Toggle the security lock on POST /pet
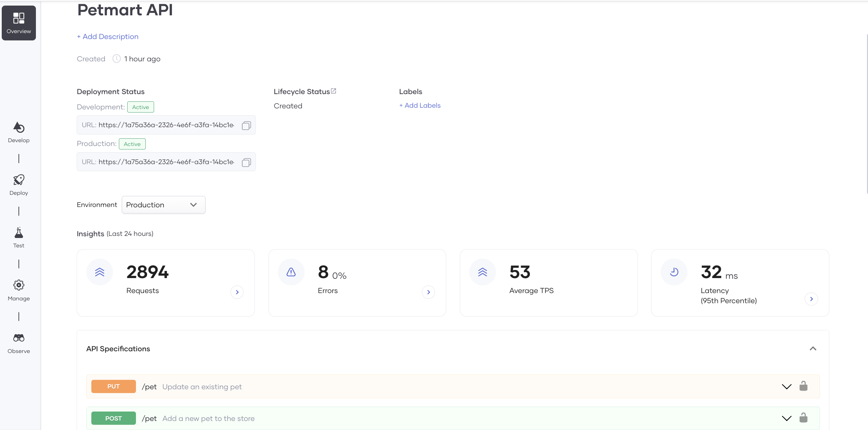 tap(804, 418)
